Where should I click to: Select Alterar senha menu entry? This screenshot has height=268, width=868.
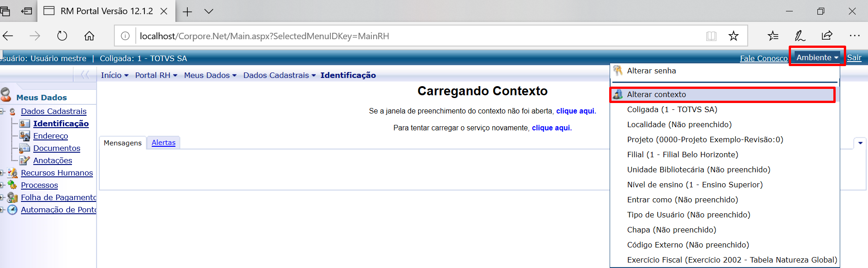pyautogui.click(x=724, y=71)
